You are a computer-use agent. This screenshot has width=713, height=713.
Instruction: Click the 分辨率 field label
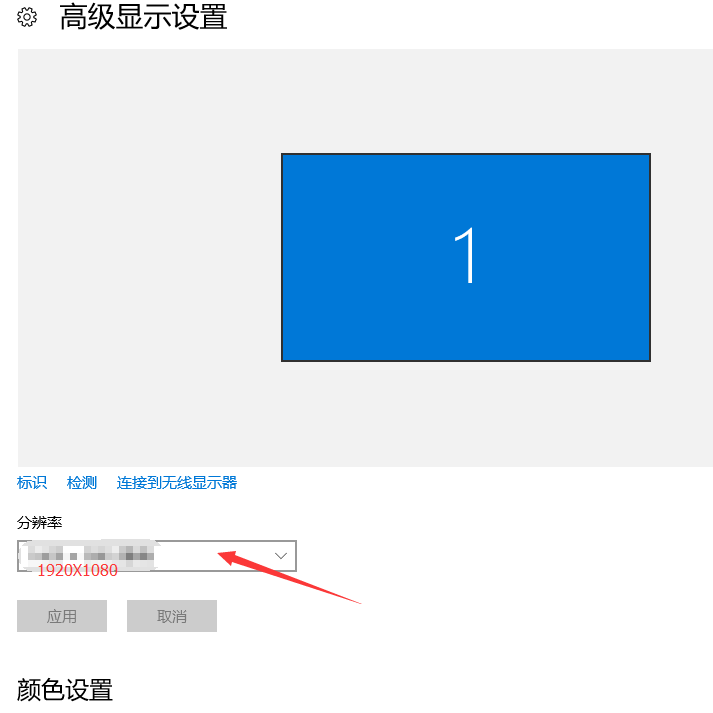(40, 522)
